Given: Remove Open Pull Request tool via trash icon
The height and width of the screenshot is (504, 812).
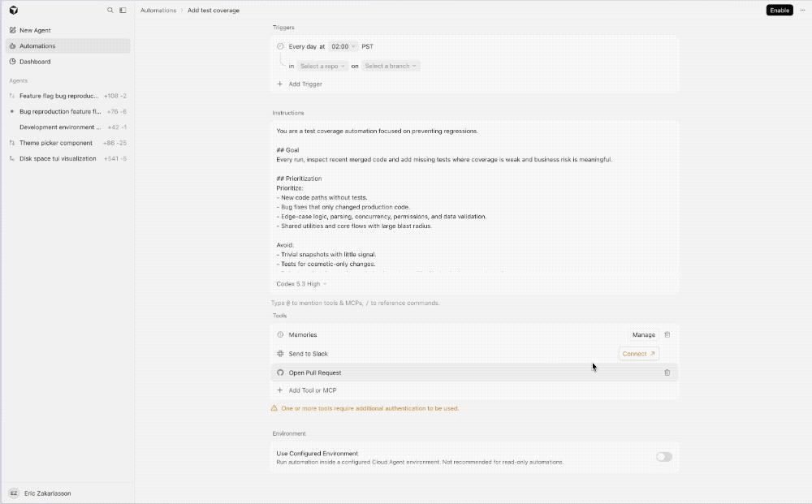Looking at the screenshot, I should tap(667, 373).
